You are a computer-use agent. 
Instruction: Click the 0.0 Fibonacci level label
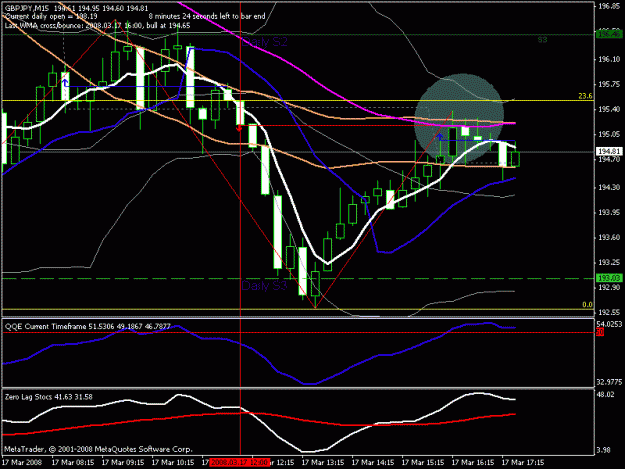coord(588,305)
